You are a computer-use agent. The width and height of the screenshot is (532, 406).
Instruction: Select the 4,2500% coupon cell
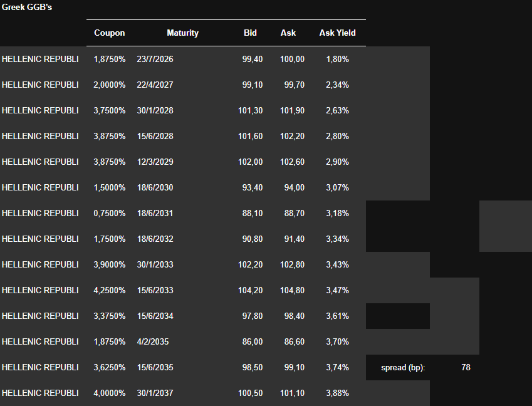pos(110,290)
